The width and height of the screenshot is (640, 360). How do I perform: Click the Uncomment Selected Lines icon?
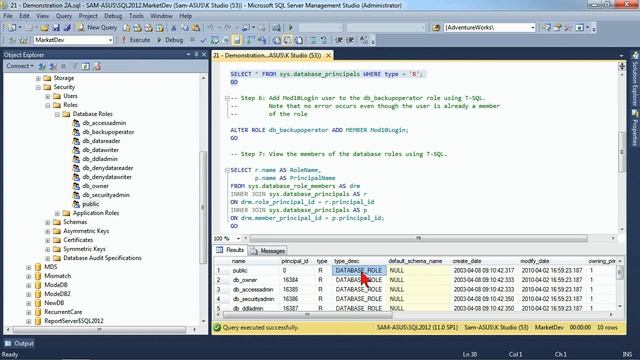coord(324,40)
